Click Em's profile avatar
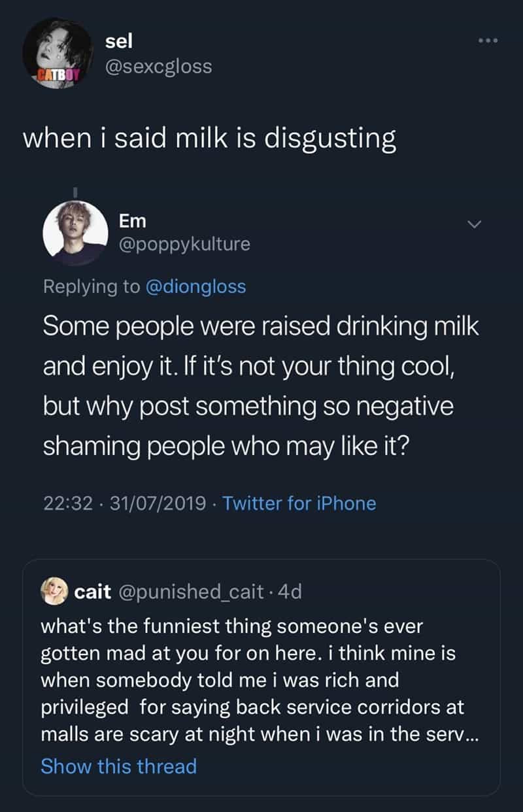Image resolution: width=523 pixels, height=812 pixels. 75,232
